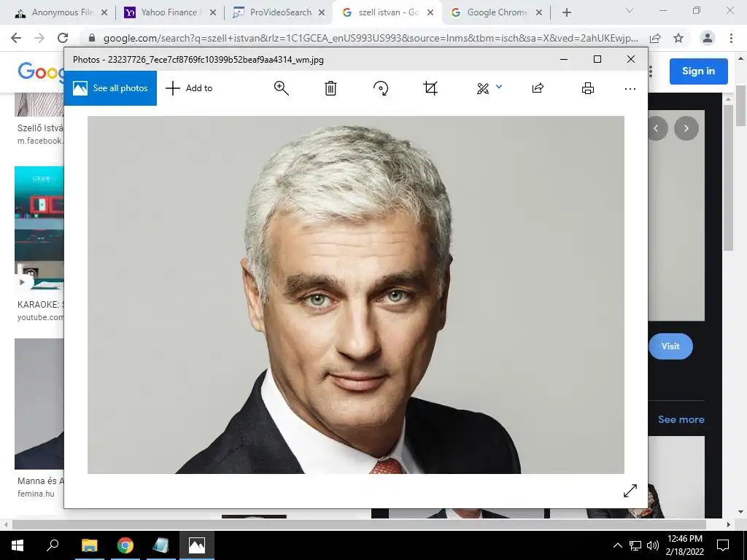Click the Google Sign in button

[x=698, y=71]
